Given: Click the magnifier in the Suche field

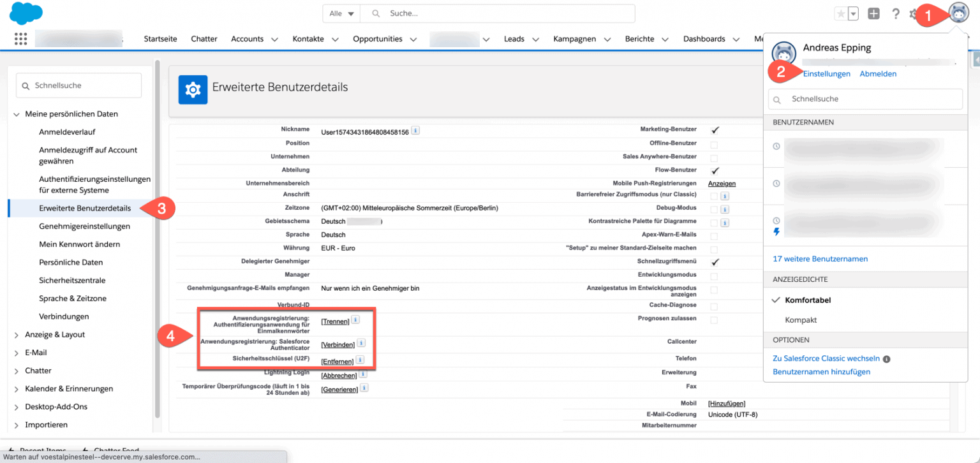Looking at the screenshot, I should [x=375, y=13].
